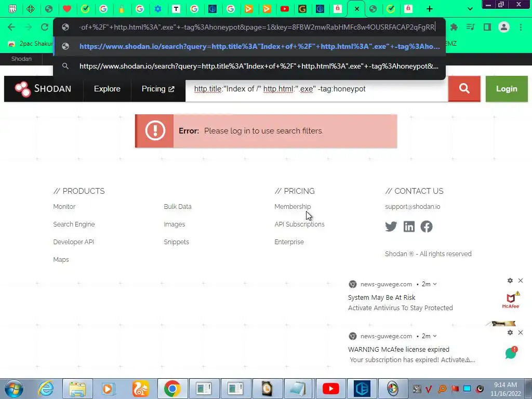The image size is (532, 399).
Task: Click the 'System May Be At Risk' notification title
Action: click(x=382, y=298)
